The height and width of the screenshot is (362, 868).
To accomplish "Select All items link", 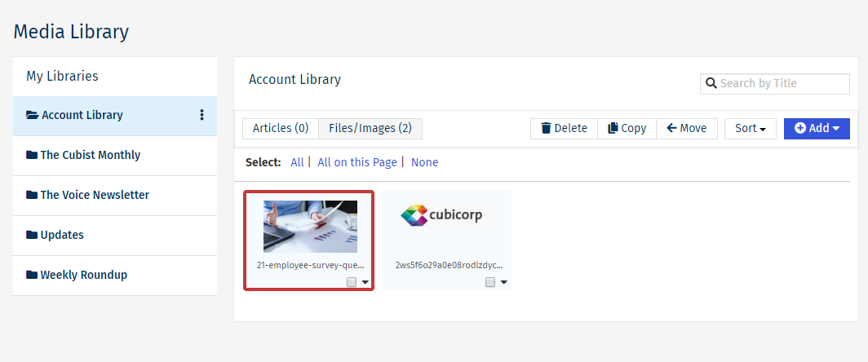I will (297, 162).
